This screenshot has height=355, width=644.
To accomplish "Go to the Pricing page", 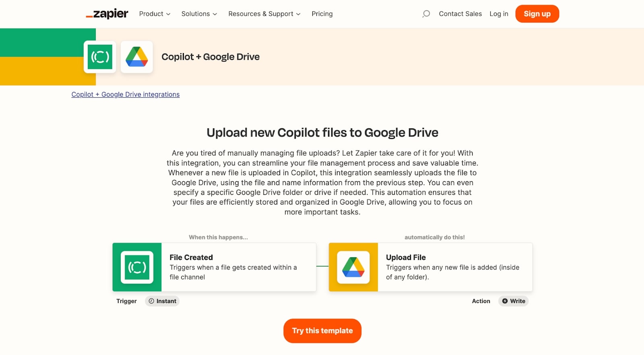I will 322,14.
